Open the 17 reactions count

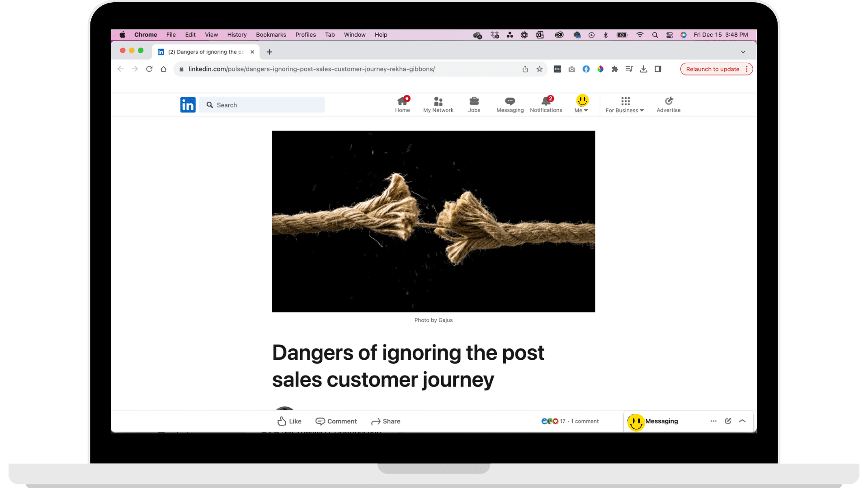tap(562, 421)
